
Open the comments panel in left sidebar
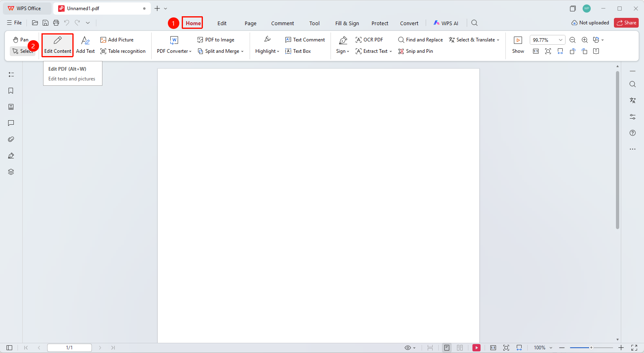click(x=11, y=123)
